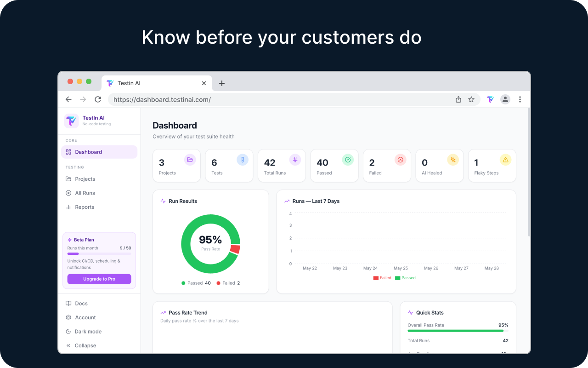Open the 40 Passed stat card
The height and width of the screenshot is (368, 588).
point(334,166)
